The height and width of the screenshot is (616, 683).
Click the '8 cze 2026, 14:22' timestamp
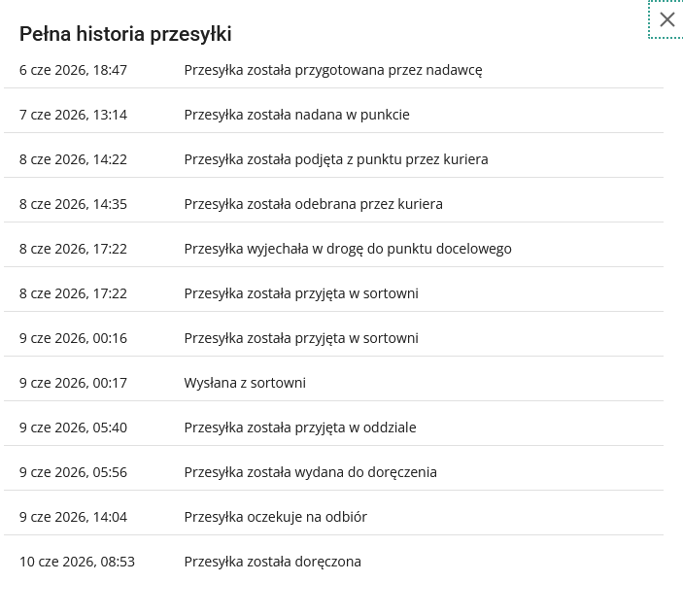pyautogui.click(x=73, y=160)
